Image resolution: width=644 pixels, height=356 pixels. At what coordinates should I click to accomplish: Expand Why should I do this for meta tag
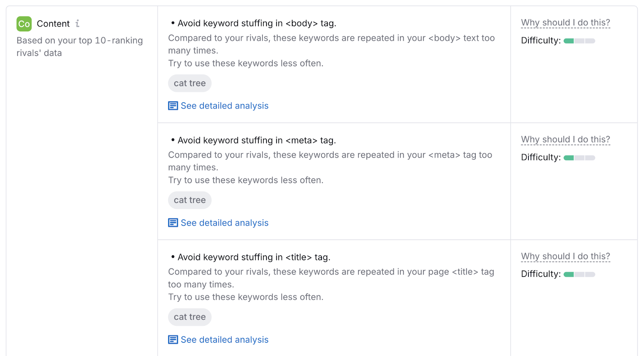point(565,139)
